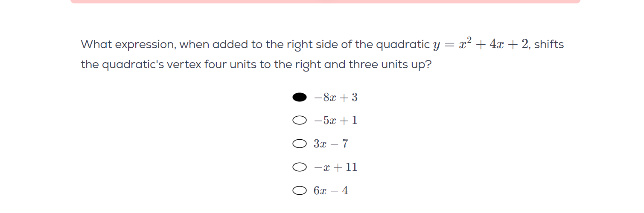This screenshot has width=644, height=213.
Task: Click "the quadratic's" starting the second line
Action: click(122, 65)
